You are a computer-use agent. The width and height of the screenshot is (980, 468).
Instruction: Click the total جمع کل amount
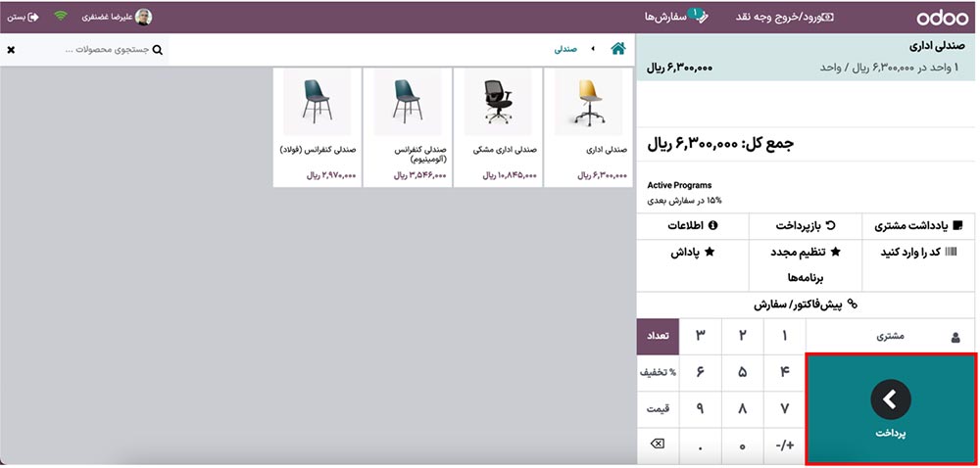[720, 145]
